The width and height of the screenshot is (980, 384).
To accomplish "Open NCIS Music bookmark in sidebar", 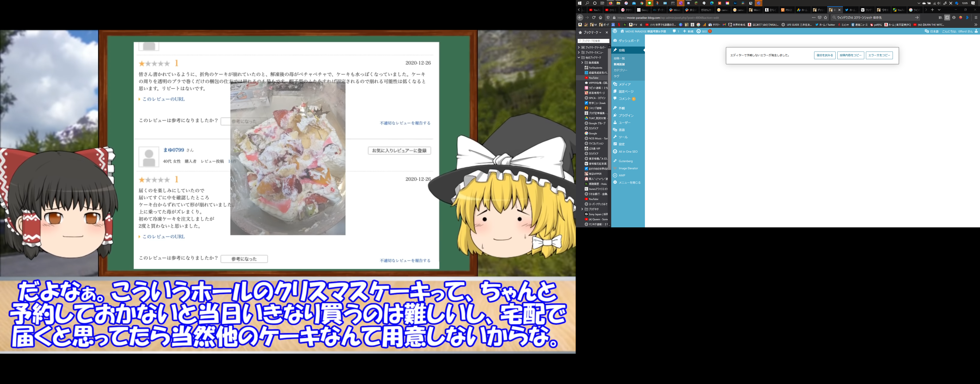I will [x=596, y=139].
